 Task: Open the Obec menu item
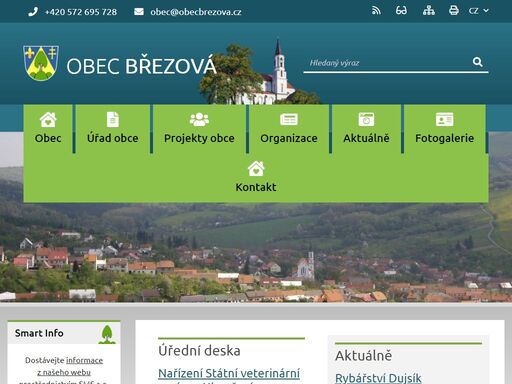[x=48, y=129]
